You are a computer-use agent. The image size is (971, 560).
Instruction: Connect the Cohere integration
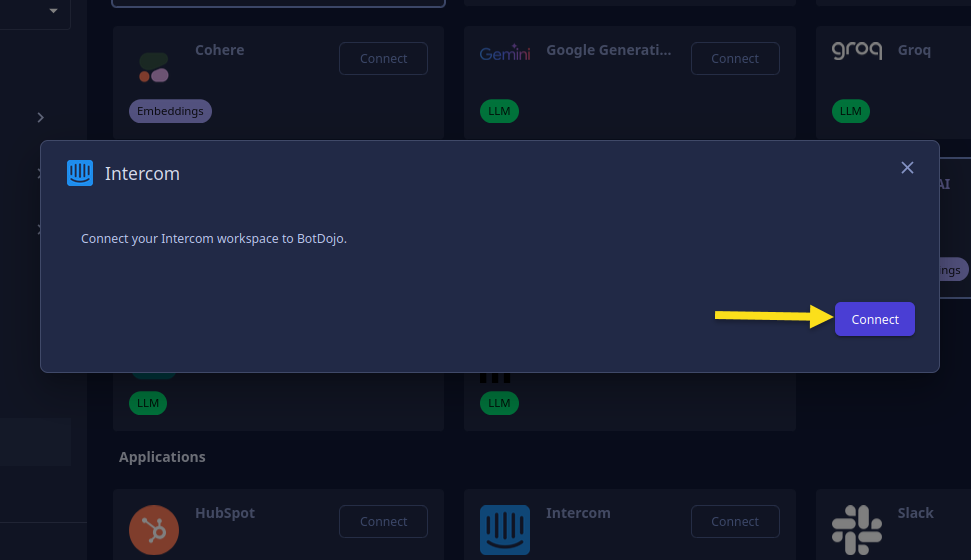(383, 58)
